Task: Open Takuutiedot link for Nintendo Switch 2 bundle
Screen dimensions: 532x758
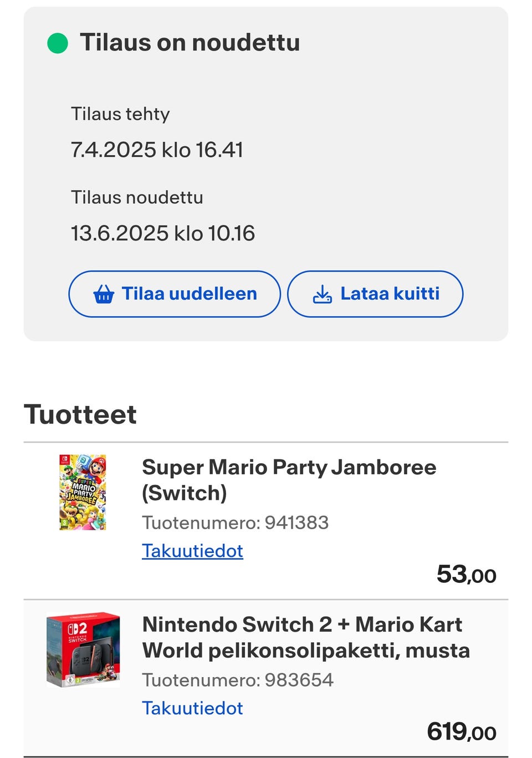Action: tap(192, 708)
